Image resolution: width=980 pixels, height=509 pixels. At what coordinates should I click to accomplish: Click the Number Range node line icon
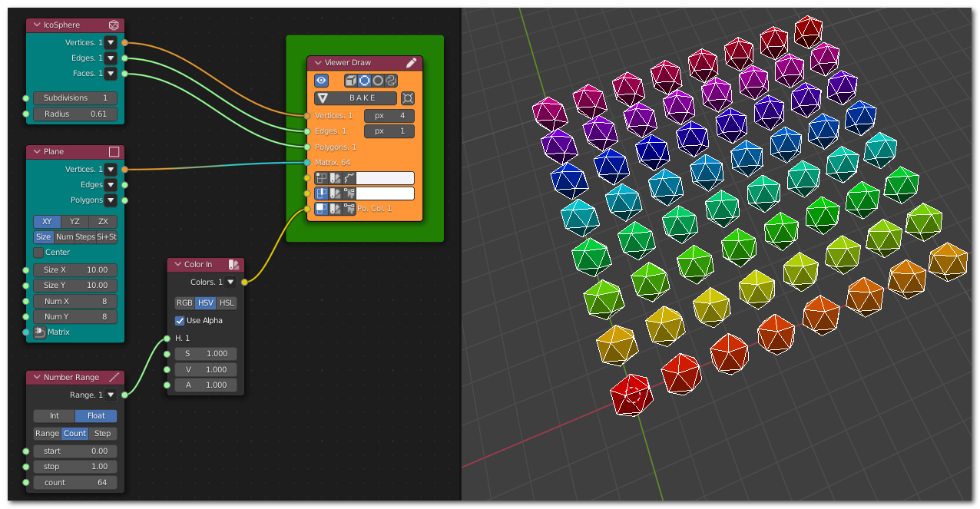[114, 378]
